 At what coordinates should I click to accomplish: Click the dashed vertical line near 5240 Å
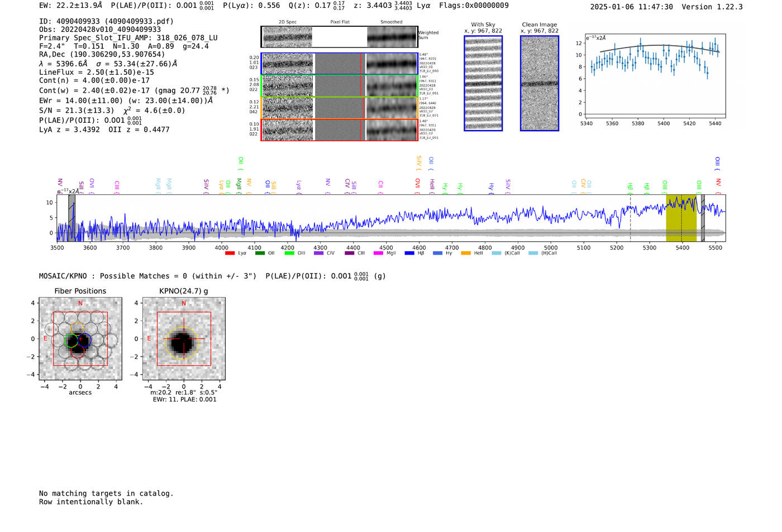click(x=631, y=218)
